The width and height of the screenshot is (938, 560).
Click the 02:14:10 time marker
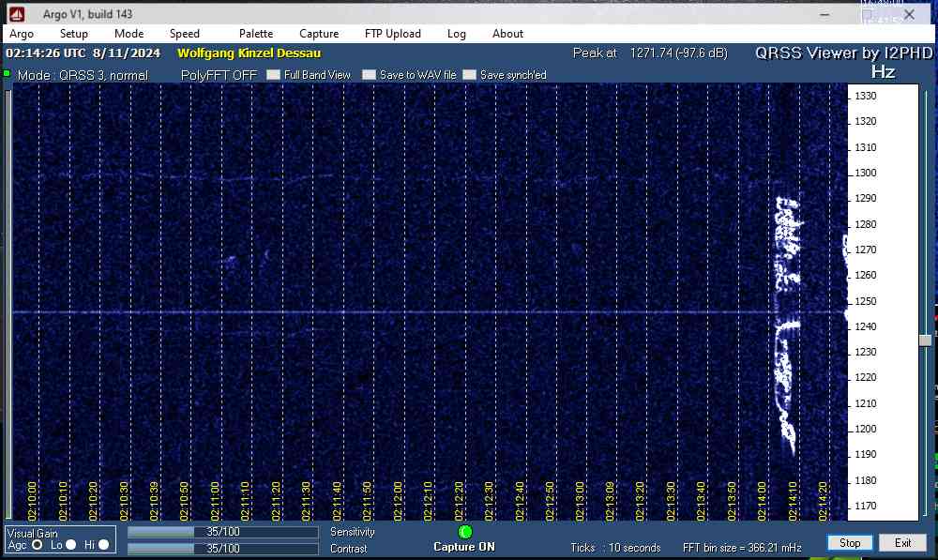coord(794,501)
